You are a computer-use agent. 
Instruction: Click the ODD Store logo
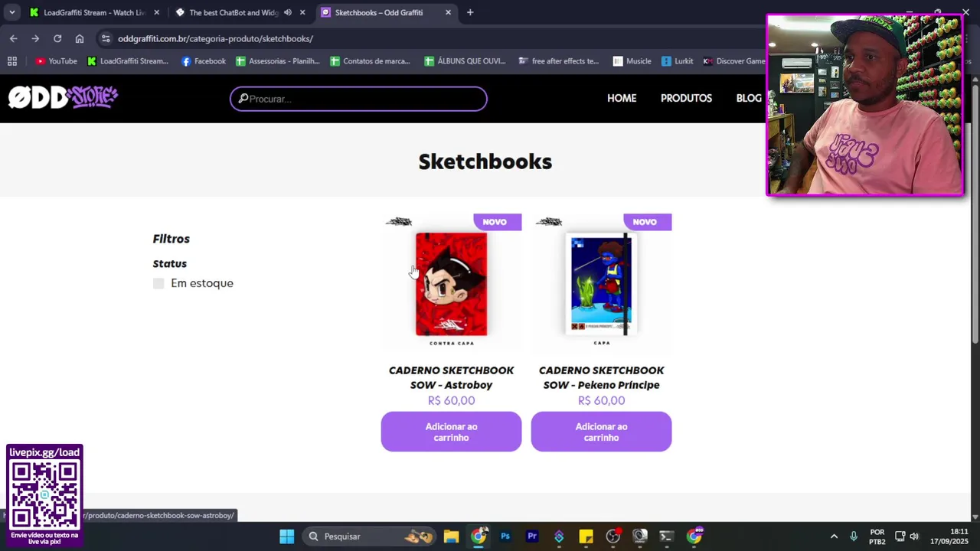[63, 97]
